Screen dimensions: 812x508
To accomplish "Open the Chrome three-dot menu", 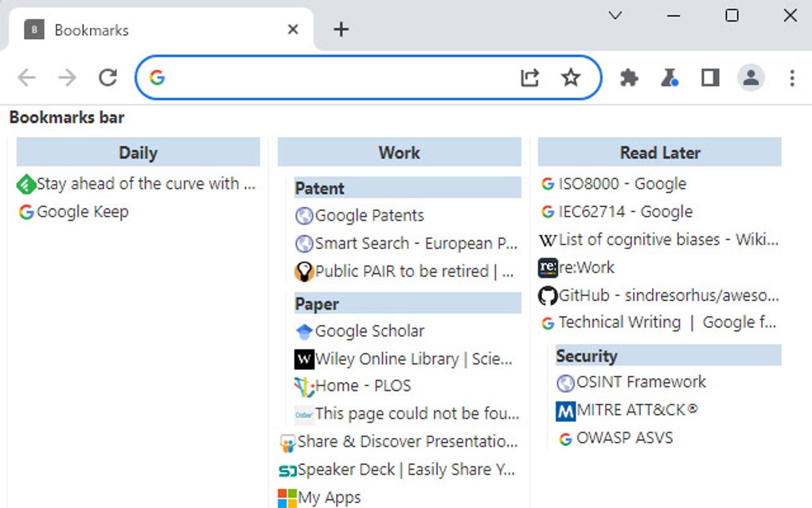I will (792, 77).
